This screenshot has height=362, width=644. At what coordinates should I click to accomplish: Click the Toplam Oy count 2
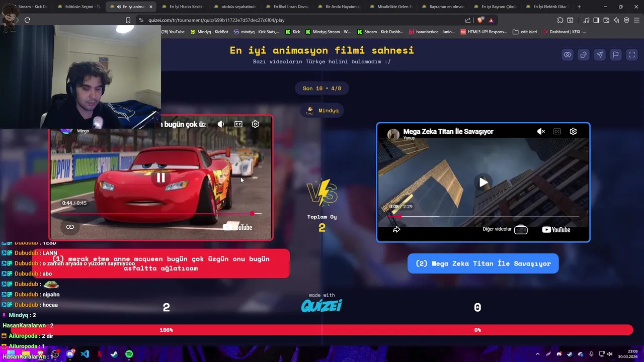(322, 228)
